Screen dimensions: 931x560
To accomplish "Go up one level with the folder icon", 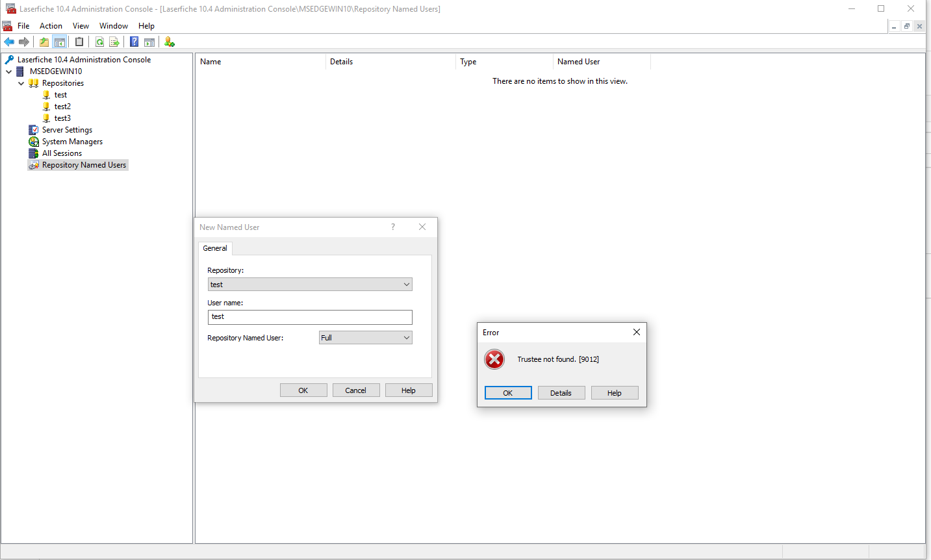I will pyautogui.click(x=44, y=42).
